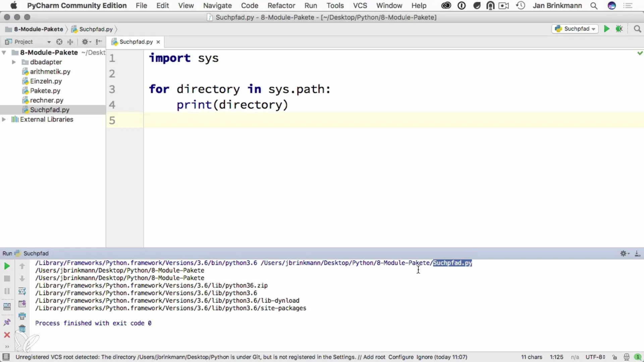This screenshot has width=644, height=362.
Task: Clear all console output trash icon
Action: click(x=22, y=328)
